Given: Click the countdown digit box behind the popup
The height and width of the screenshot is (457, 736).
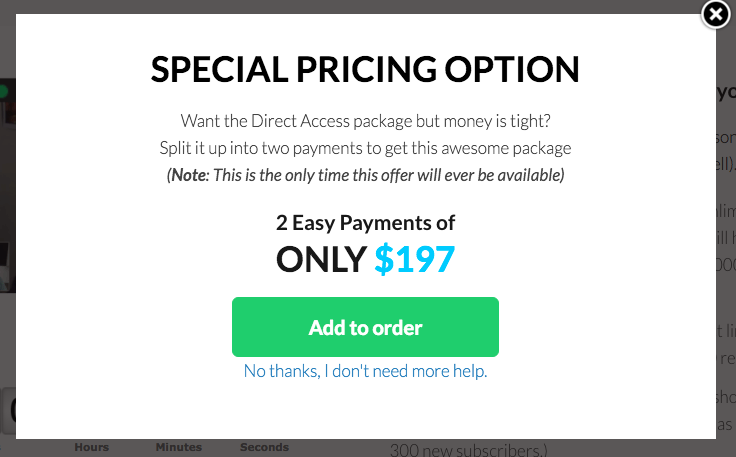Looking at the screenshot, I should tap(8, 411).
